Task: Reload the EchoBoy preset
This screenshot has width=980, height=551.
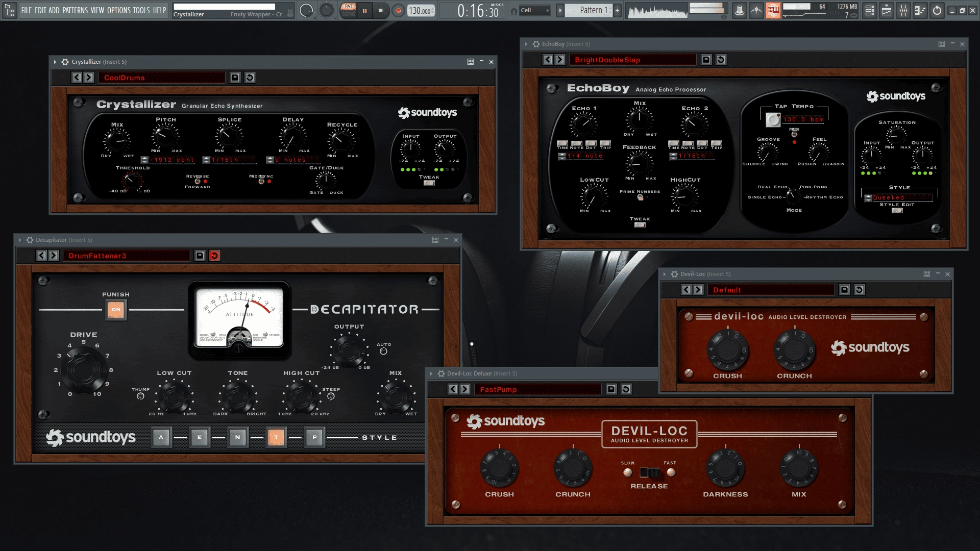Action: click(721, 60)
